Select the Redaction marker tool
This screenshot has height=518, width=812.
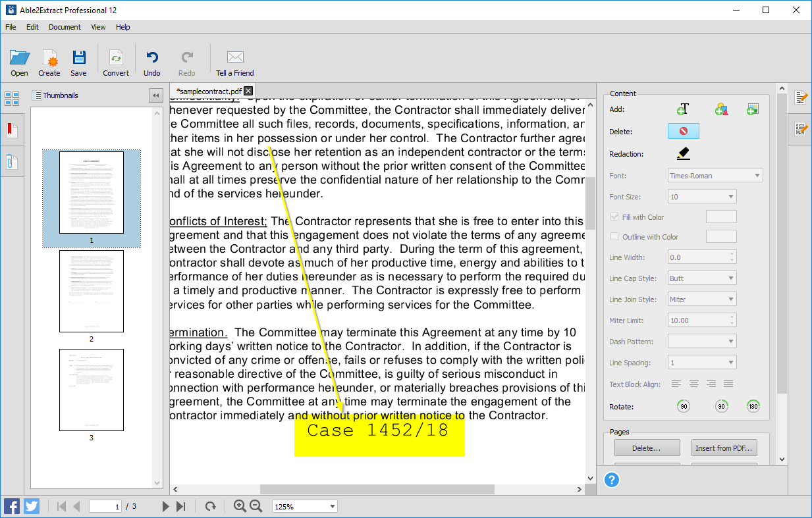(683, 153)
